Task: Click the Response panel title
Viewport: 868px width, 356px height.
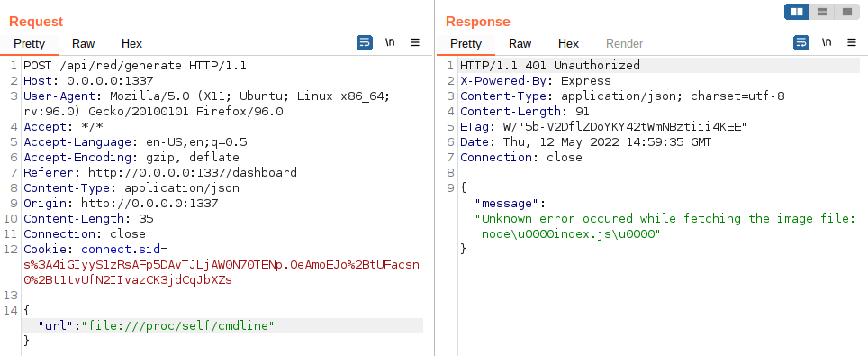Action: [x=478, y=22]
